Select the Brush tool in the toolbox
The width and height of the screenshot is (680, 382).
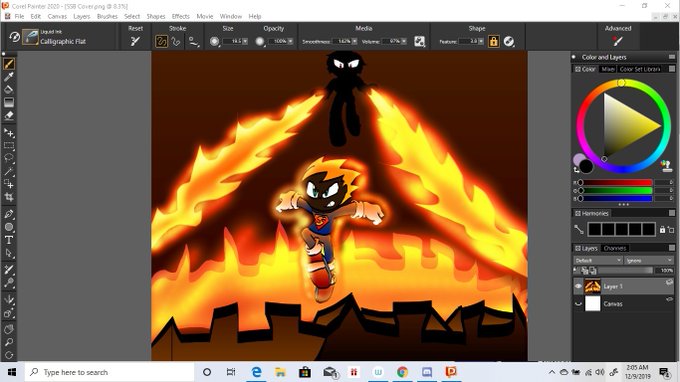pos(9,64)
